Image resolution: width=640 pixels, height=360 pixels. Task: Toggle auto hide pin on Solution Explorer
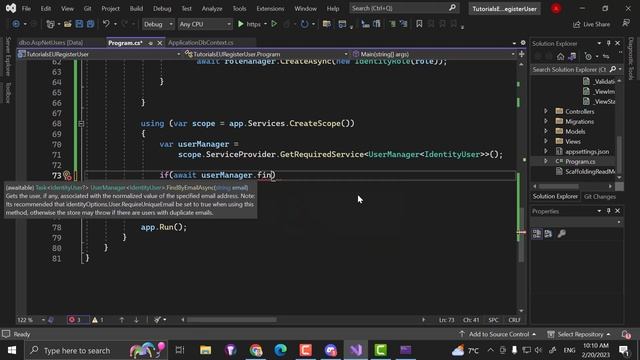click(x=609, y=43)
